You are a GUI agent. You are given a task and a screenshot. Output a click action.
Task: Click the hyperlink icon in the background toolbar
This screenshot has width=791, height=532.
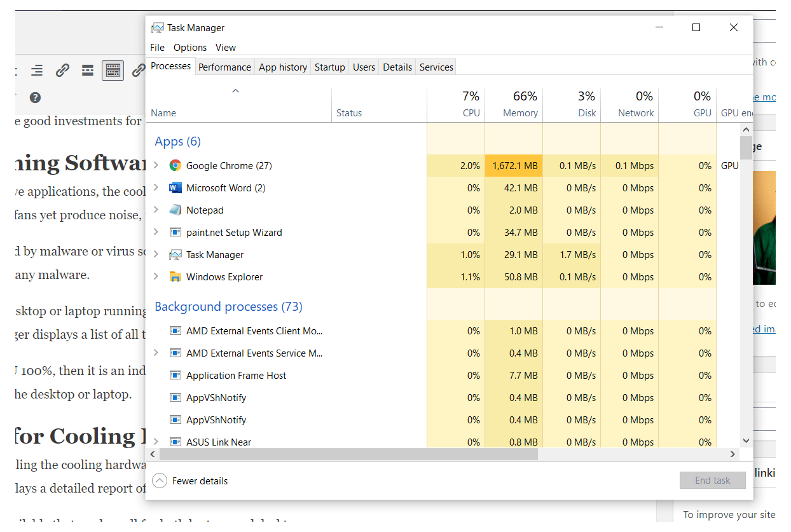coord(62,70)
